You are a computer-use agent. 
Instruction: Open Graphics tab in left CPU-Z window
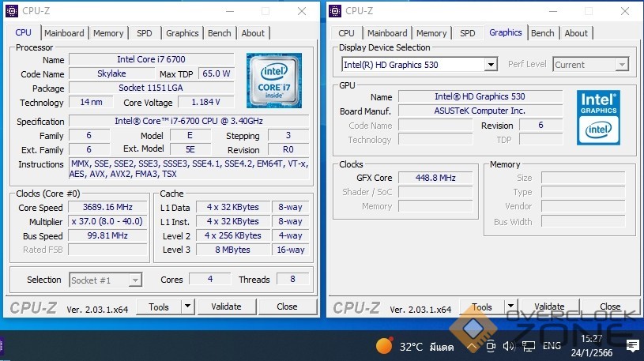(182, 33)
